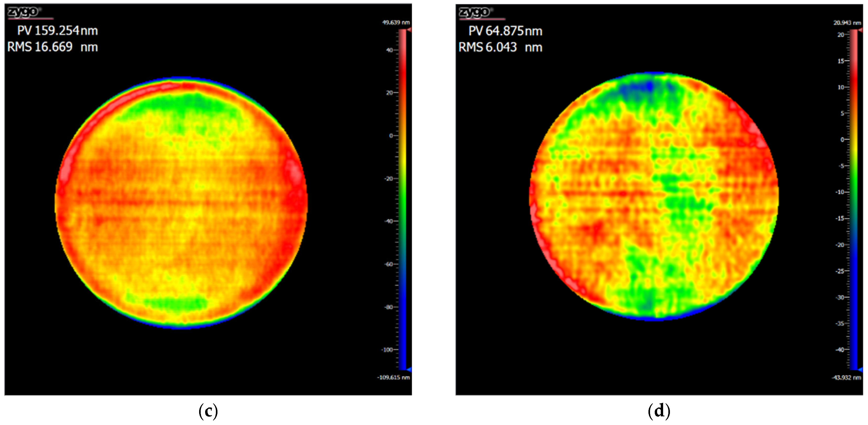868x425 pixels.
Task: Click center of left circular surface map
Action: (181, 203)
